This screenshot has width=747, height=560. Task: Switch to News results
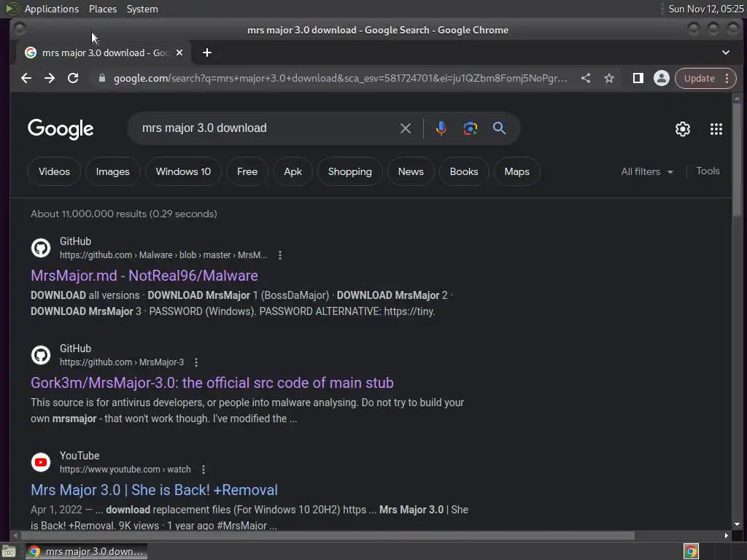[x=411, y=171]
